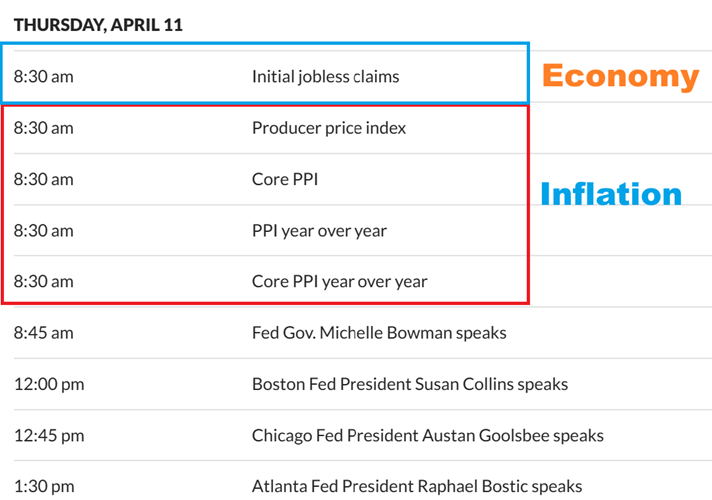
Task: Click the blue Inflation label
Action: [611, 194]
